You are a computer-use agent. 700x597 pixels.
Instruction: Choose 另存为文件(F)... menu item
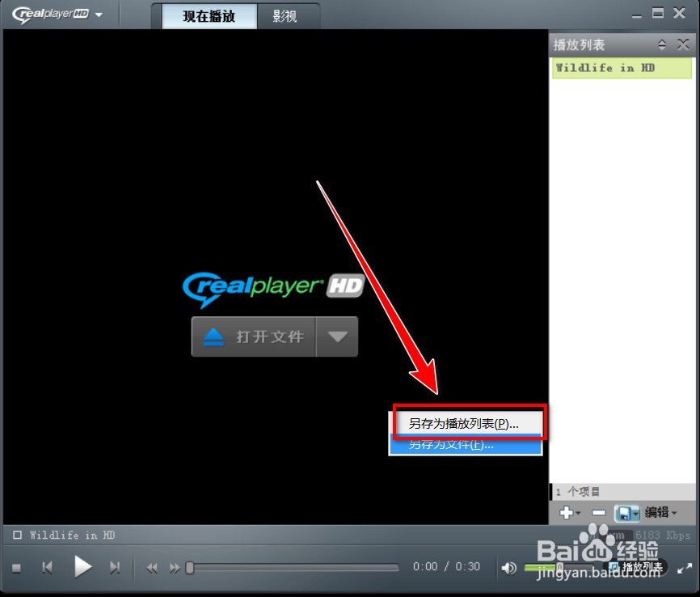pos(465,445)
